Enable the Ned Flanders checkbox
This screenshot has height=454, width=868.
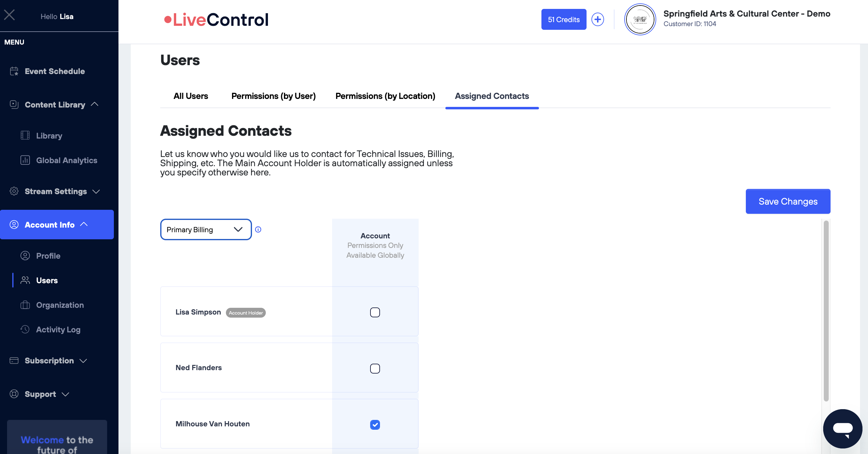pyautogui.click(x=375, y=368)
